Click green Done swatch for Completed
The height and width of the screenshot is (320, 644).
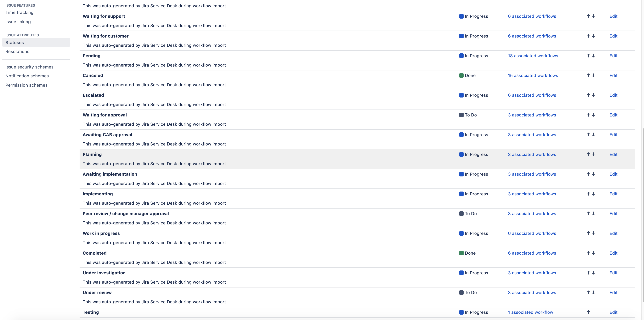[461, 253]
